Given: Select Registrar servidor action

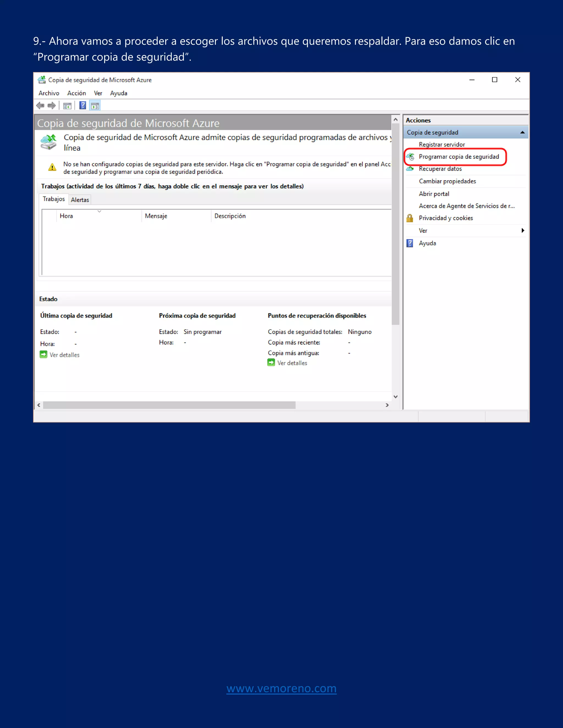Looking at the screenshot, I should point(441,145).
